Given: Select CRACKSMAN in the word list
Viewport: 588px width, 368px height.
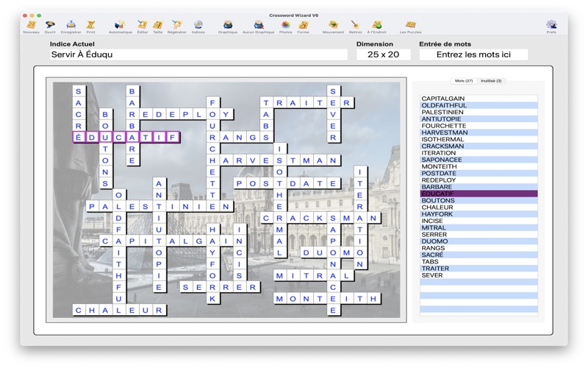Looking at the screenshot, I should [x=479, y=146].
